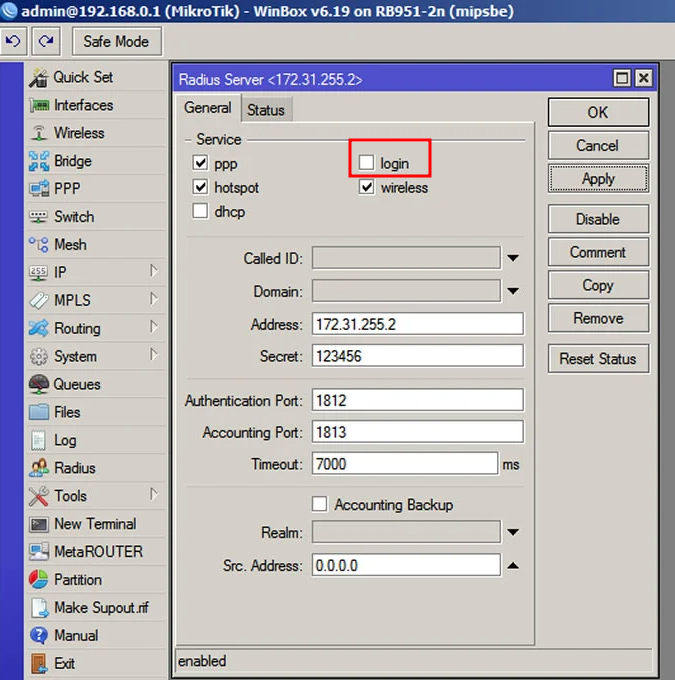Expand the Tools submenu arrow

point(153,494)
